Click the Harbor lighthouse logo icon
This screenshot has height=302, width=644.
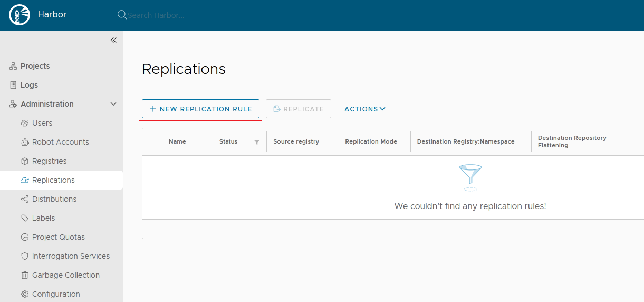click(x=20, y=15)
